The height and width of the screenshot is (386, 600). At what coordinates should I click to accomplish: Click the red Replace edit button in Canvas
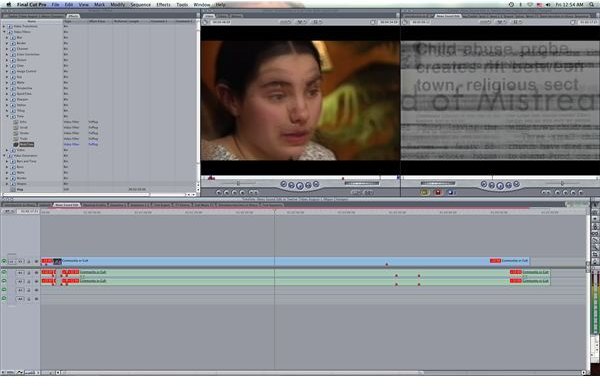(438, 192)
